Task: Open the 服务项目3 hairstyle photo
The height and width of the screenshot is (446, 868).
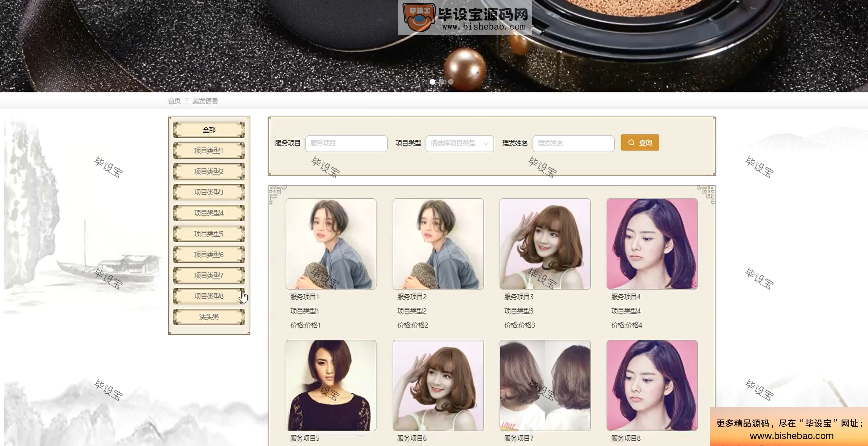Action: (x=545, y=244)
